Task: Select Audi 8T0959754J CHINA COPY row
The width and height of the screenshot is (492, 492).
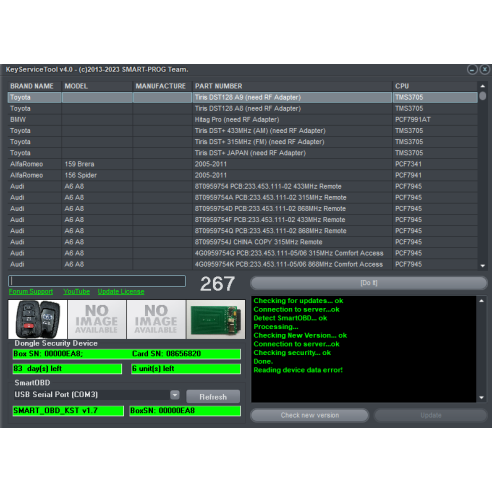Action: click(x=243, y=242)
